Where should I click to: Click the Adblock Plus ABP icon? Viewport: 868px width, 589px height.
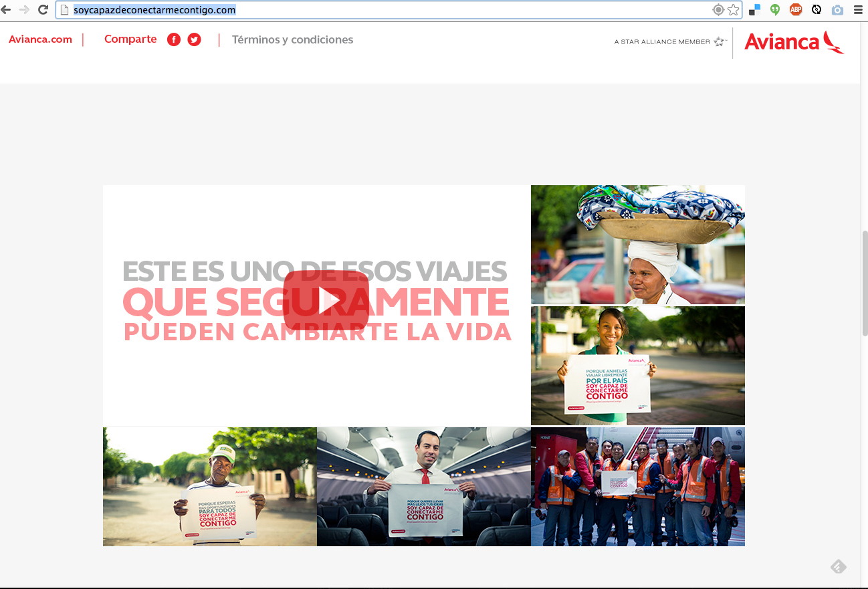796,10
